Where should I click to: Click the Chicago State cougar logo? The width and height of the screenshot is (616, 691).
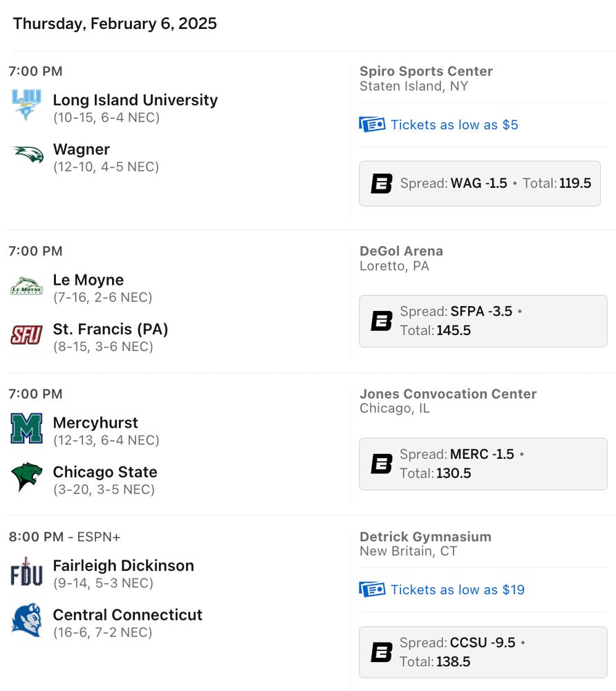click(x=27, y=477)
